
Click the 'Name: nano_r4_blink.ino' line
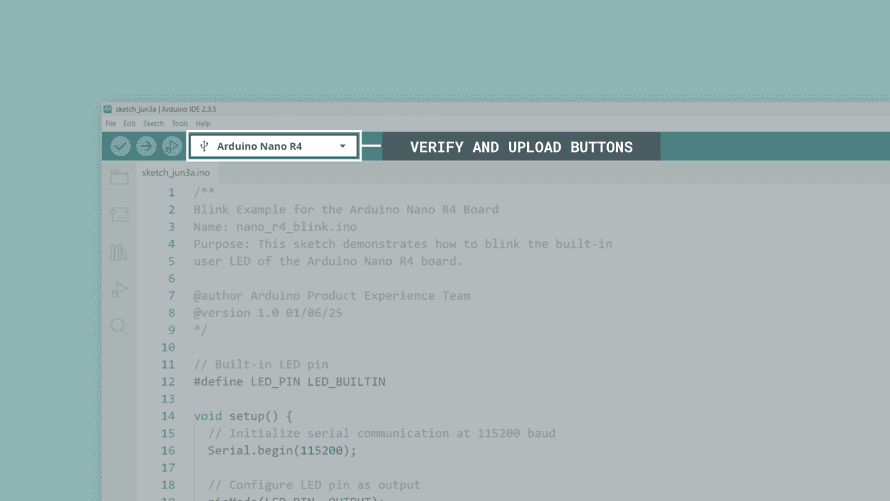pos(275,227)
